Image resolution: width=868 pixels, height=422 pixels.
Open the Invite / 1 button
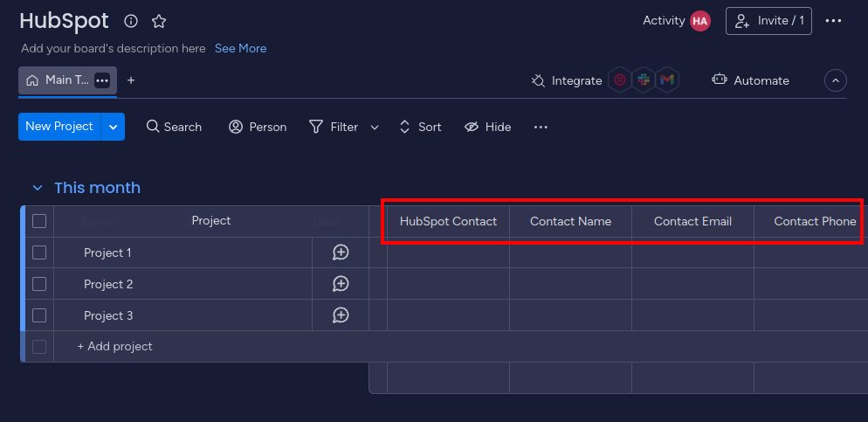tap(769, 21)
